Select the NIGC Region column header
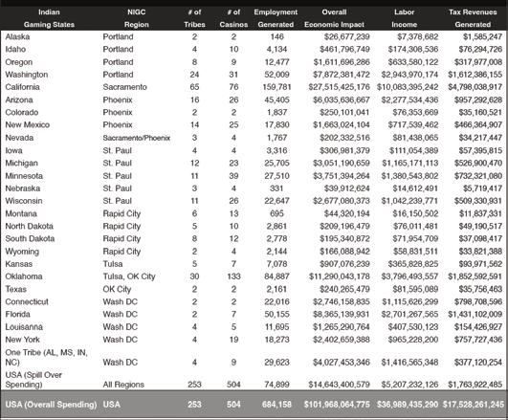This screenshot has height=420, width=508. 137,18
